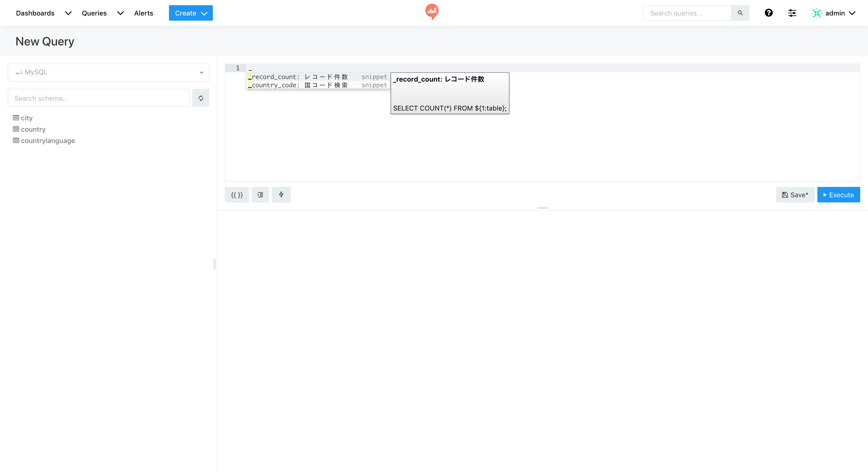Expand the Queries dropdown chevron
Image resolution: width=868 pixels, height=473 pixels.
(120, 13)
